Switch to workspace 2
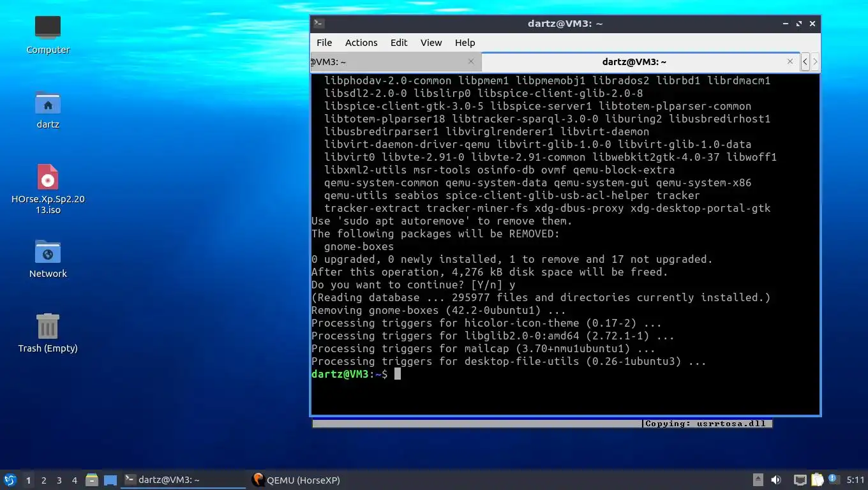This screenshot has height=490, width=868. [43, 480]
